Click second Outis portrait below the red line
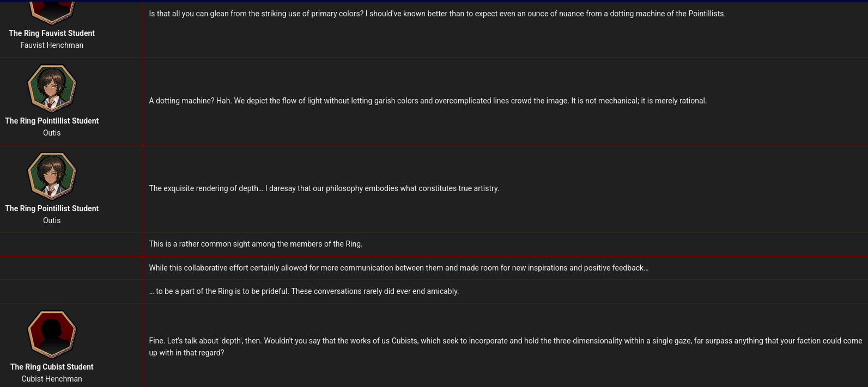The image size is (868, 387). (52, 176)
